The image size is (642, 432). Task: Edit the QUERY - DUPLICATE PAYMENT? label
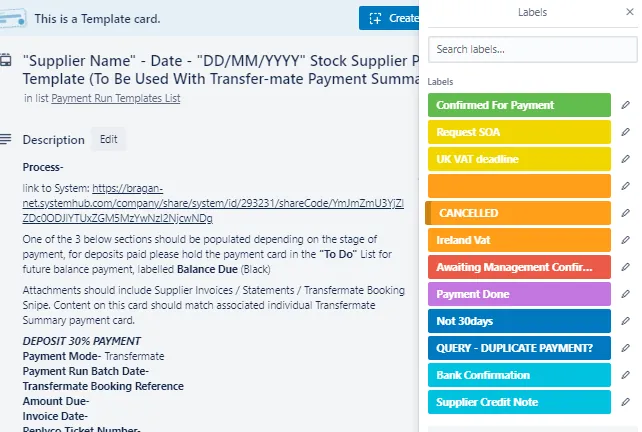point(625,348)
